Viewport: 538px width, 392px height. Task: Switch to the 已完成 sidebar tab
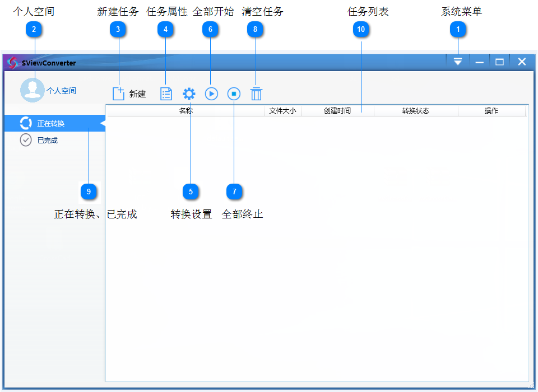[x=47, y=141]
